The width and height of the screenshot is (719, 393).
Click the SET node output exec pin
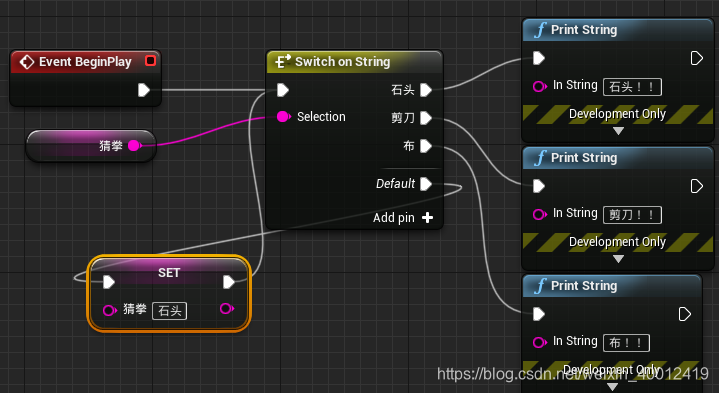(x=229, y=282)
